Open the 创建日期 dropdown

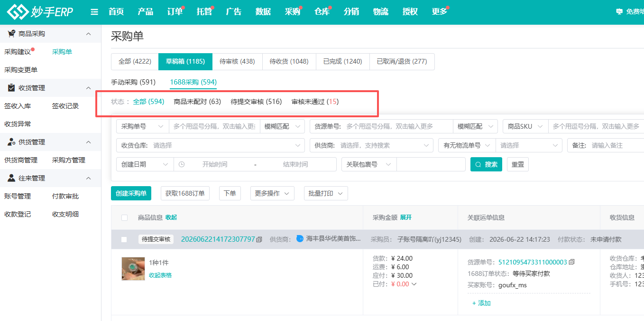145,164
